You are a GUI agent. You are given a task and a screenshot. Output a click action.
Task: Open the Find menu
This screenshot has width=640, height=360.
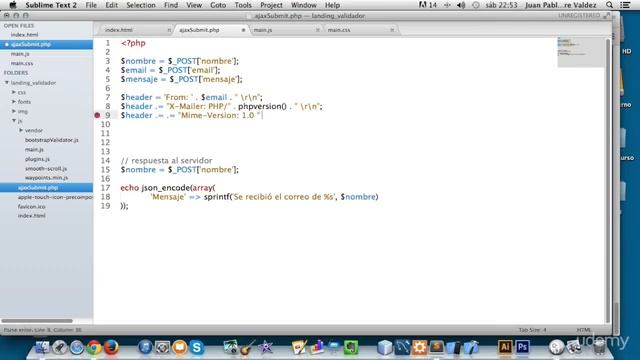(171, 5)
